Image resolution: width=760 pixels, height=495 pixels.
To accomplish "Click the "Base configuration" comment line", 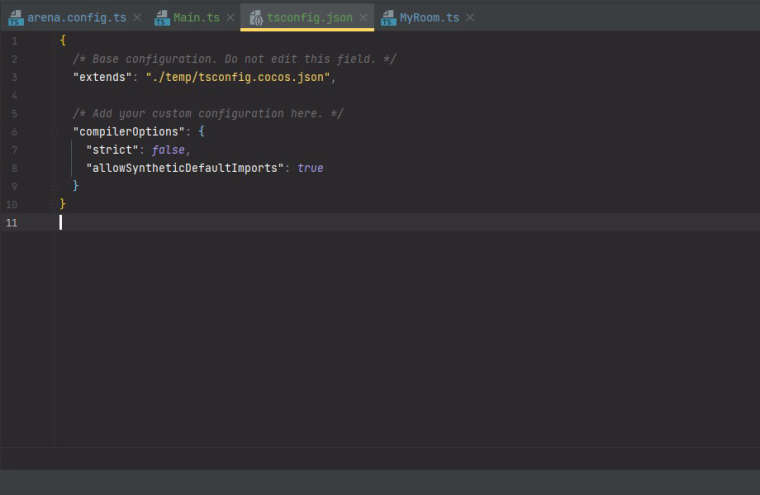I will 234,59.
